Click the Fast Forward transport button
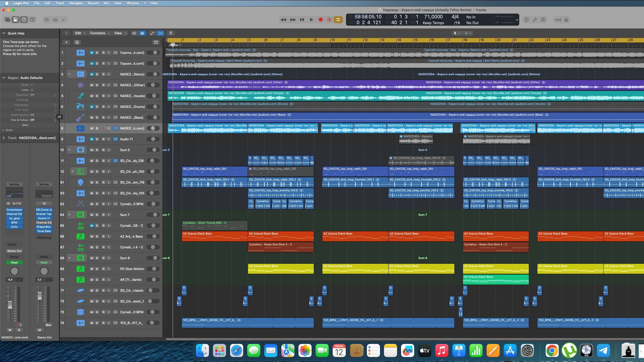 tap(293, 20)
